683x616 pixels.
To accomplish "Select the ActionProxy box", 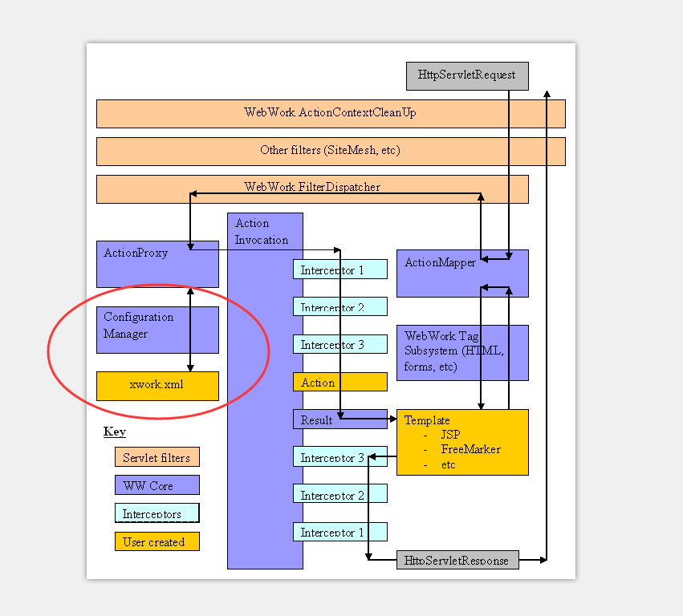I will point(157,264).
